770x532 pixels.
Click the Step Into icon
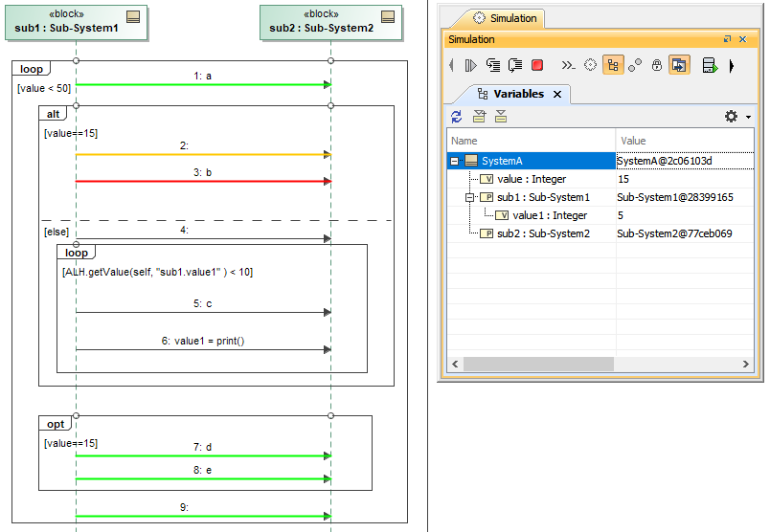click(x=493, y=65)
